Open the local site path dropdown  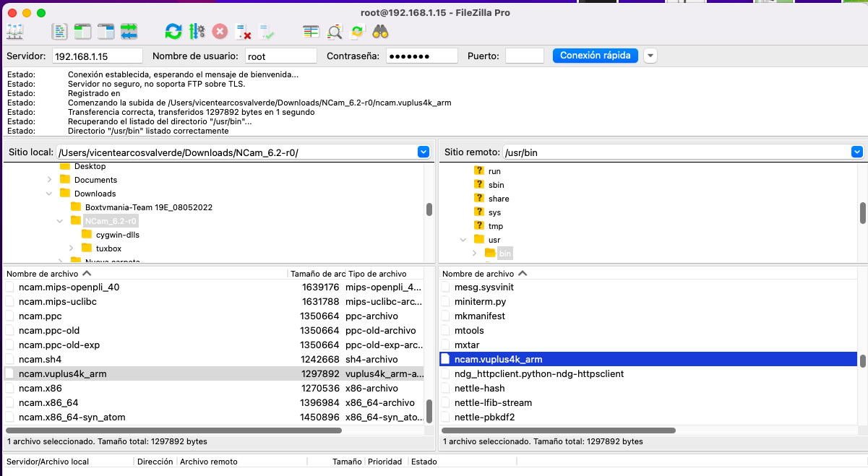[424, 152]
